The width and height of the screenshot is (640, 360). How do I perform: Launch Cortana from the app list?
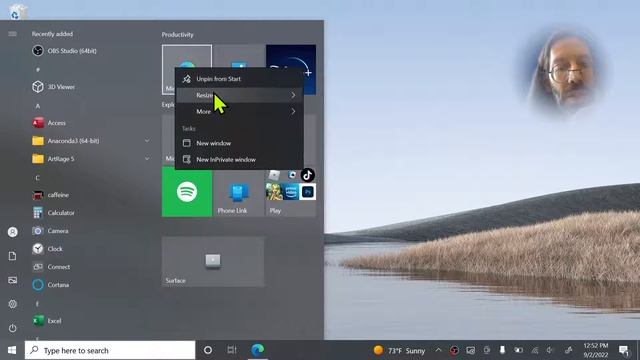[x=51, y=284]
